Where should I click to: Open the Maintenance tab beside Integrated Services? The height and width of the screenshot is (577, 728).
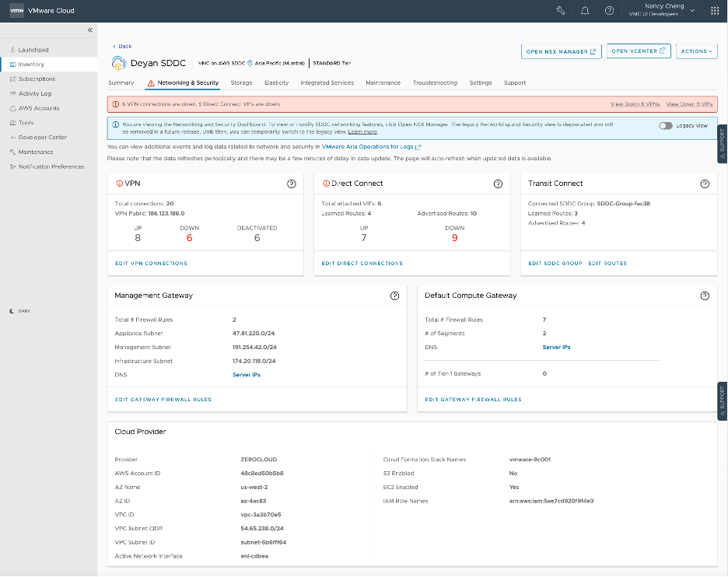tap(383, 82)
